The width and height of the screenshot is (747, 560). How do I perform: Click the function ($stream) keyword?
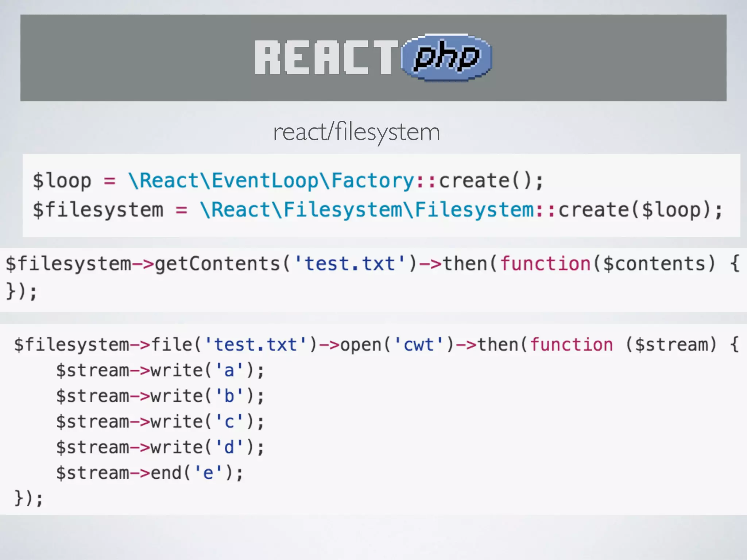pos(571,345)
